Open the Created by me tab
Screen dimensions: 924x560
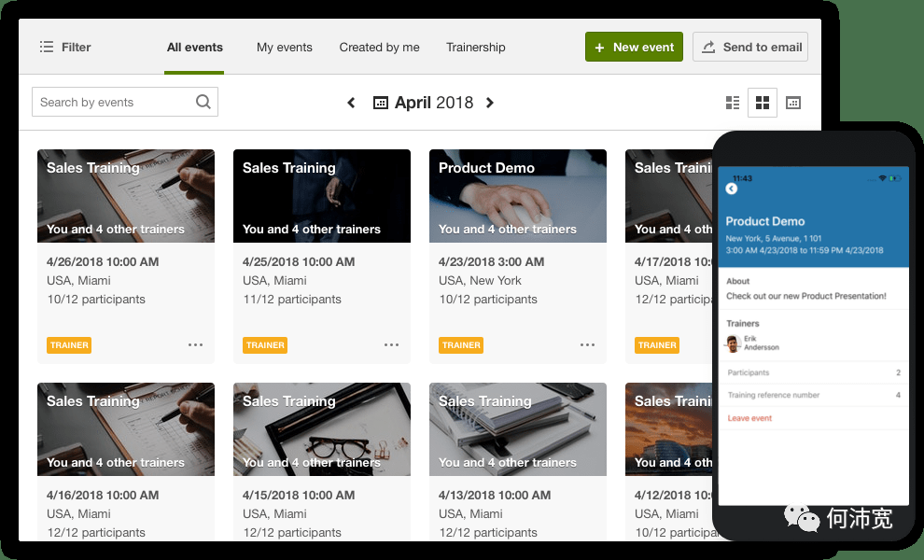tap(380, 48)
